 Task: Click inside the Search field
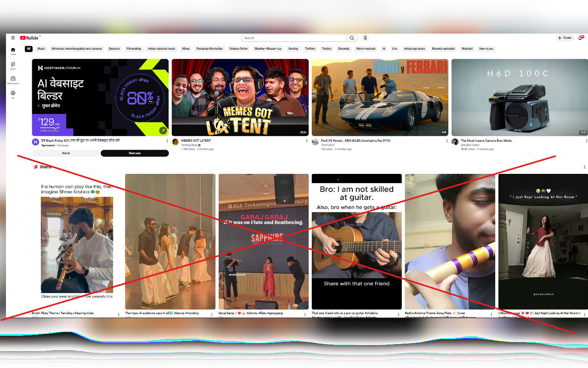(x=294, y=38)
